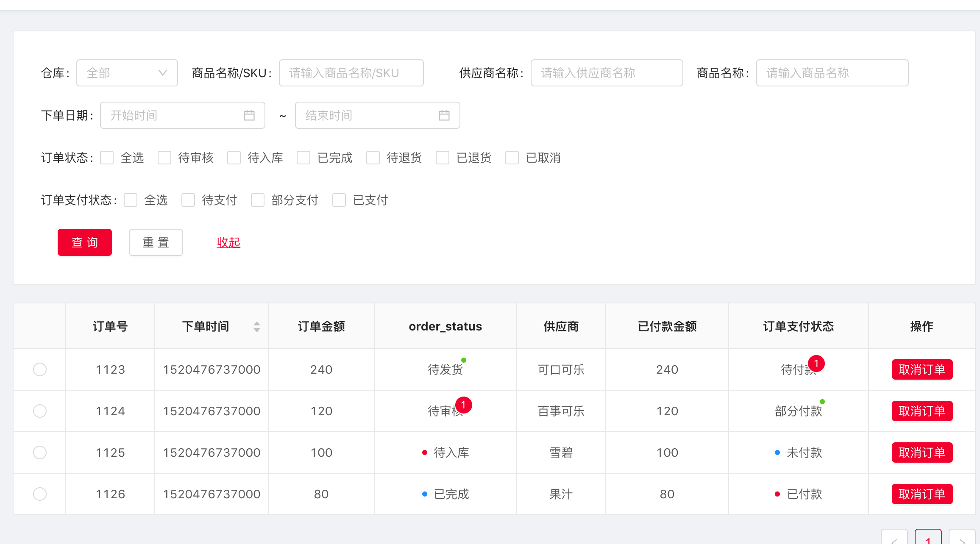Cancel order 1125 using 取消订单 button
This screenshot has width=980, height=544.
(922, 452)
